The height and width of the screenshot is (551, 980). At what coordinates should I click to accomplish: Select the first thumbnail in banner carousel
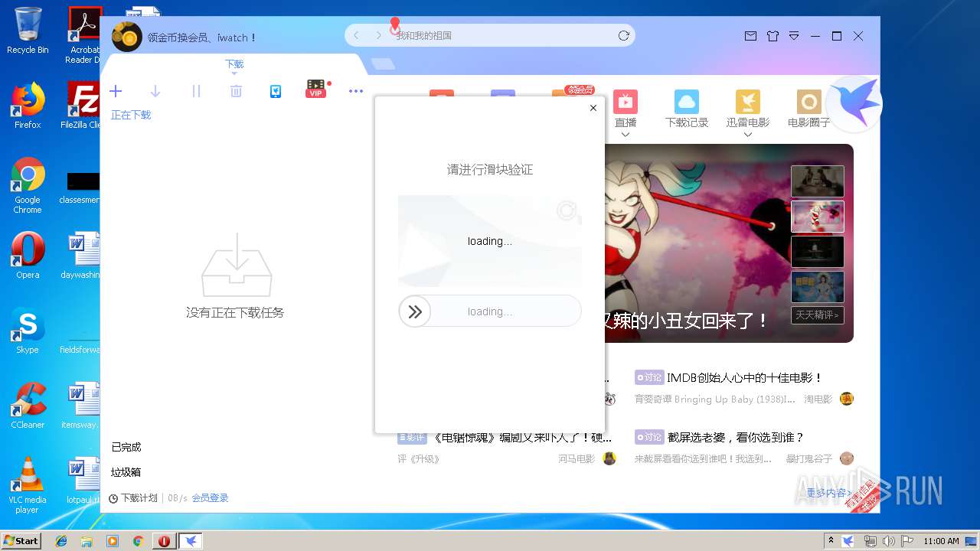[818, 181]
